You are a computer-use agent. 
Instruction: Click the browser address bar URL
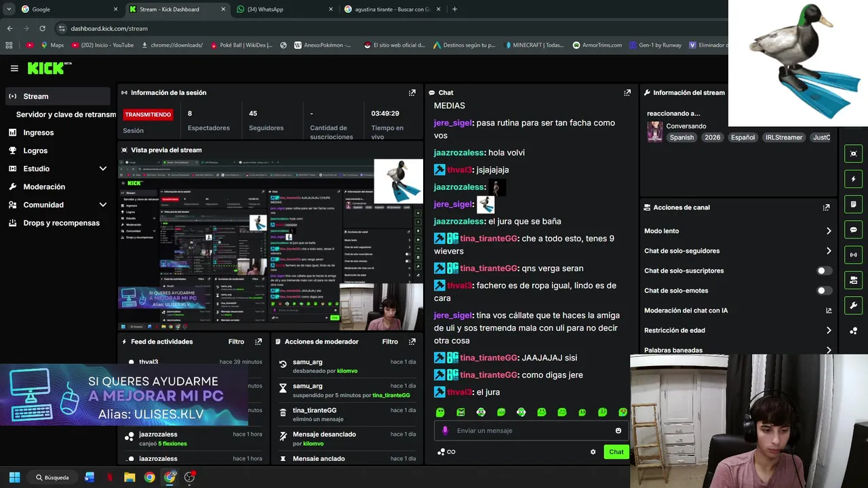click(109, 28)
